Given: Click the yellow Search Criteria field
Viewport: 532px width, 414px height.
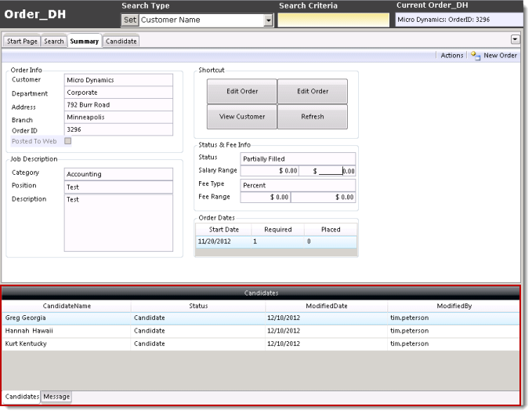Looking at the screenshot, I should [334, 20].
